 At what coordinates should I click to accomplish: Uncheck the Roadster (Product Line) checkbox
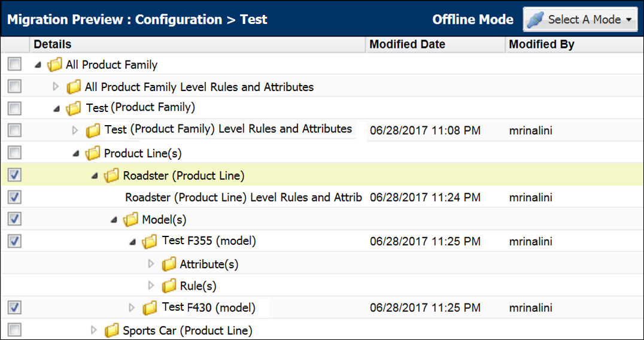pyautogui.click(x=15, y=175)
